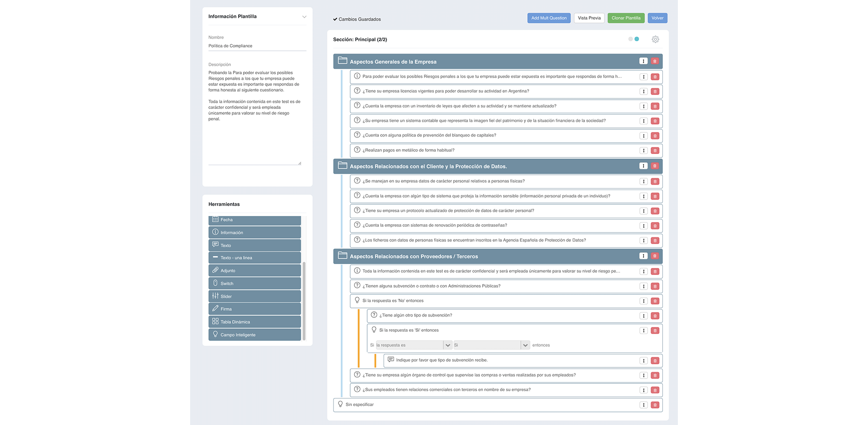This screenshot has width=868, height=425.
Task: Open the 'Si' value dropdown
Action: click(492, 345)
